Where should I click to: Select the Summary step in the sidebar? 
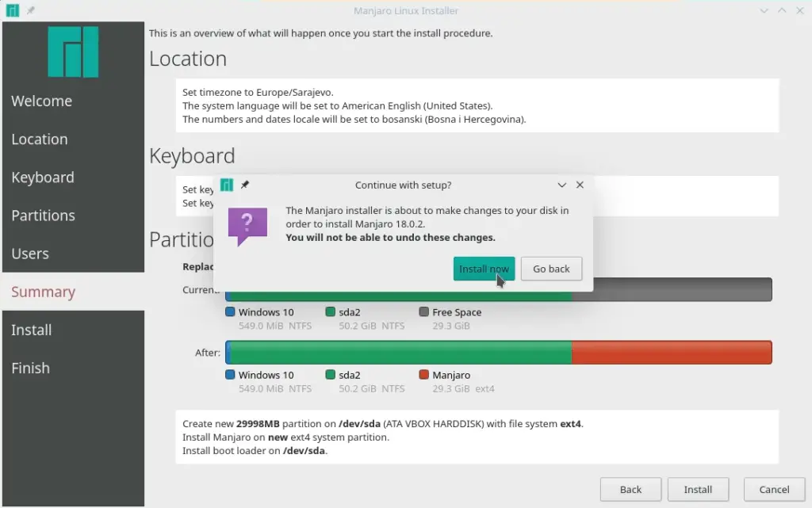(73, 292)
